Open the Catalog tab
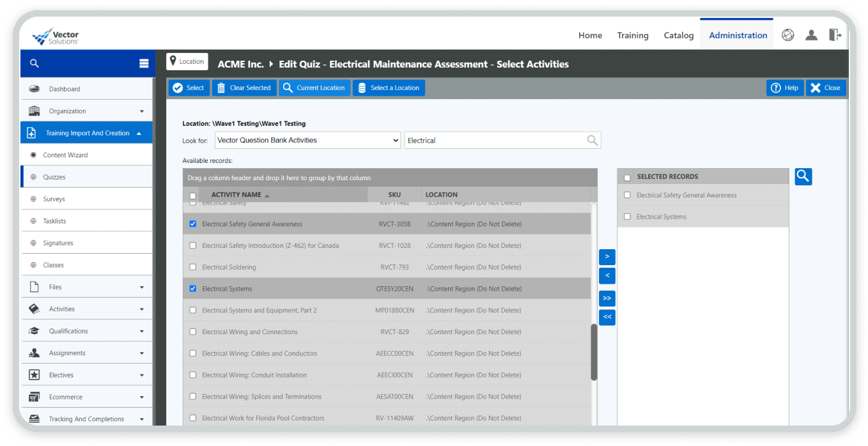The image size is (868, 446). pos(678,36)
